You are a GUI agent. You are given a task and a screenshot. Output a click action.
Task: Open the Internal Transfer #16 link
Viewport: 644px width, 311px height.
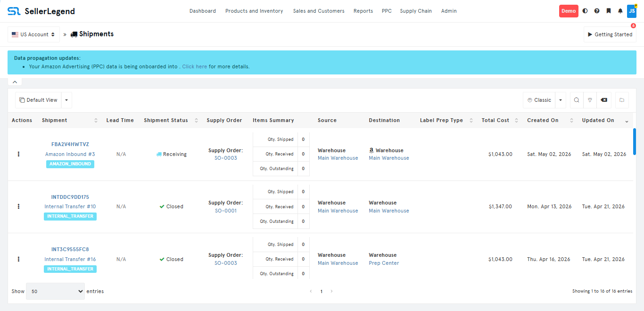pyautogui.click(x=70, y=259)
